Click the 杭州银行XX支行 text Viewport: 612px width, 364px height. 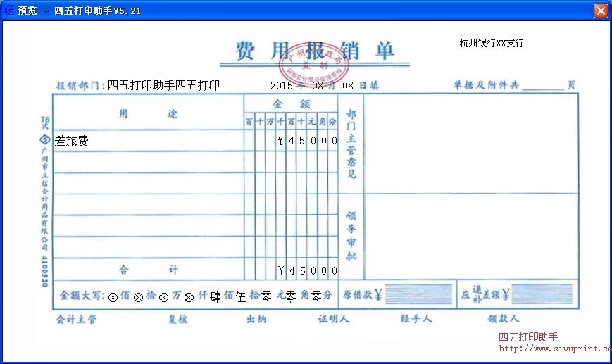(x=492, y=43)
